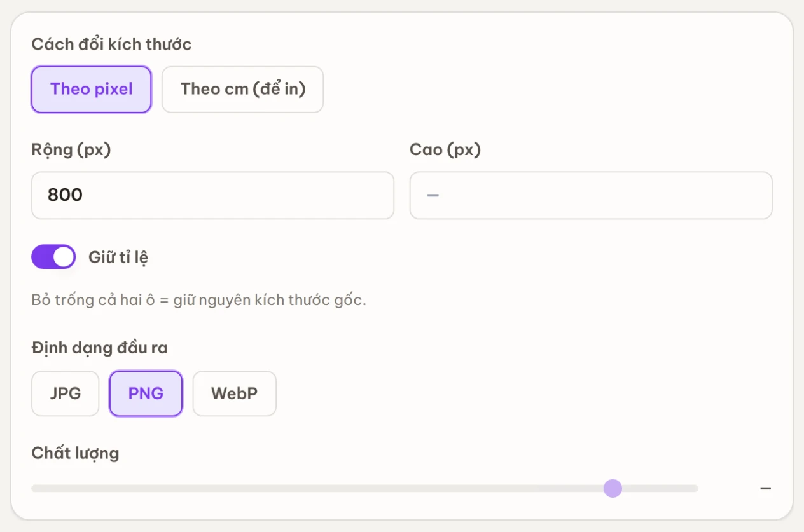
Task: Click the dash placeholder in the Cao field
Action: [x=433, y=195]
